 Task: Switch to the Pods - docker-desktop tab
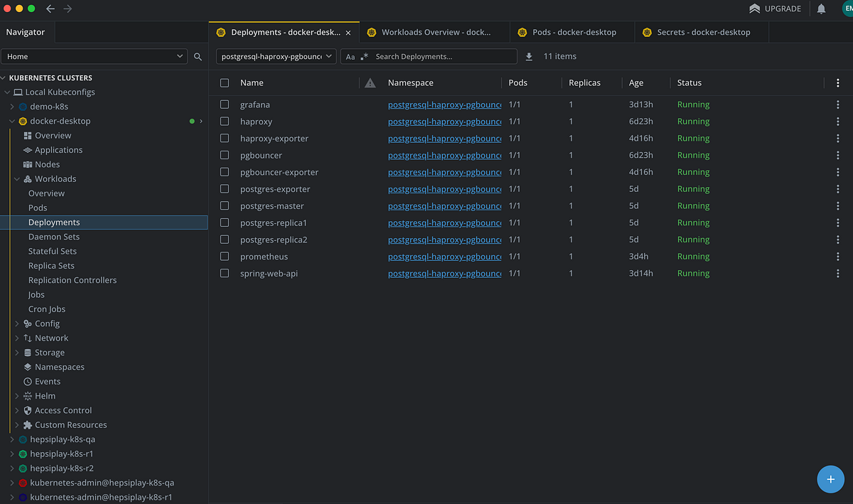[572, 32]
